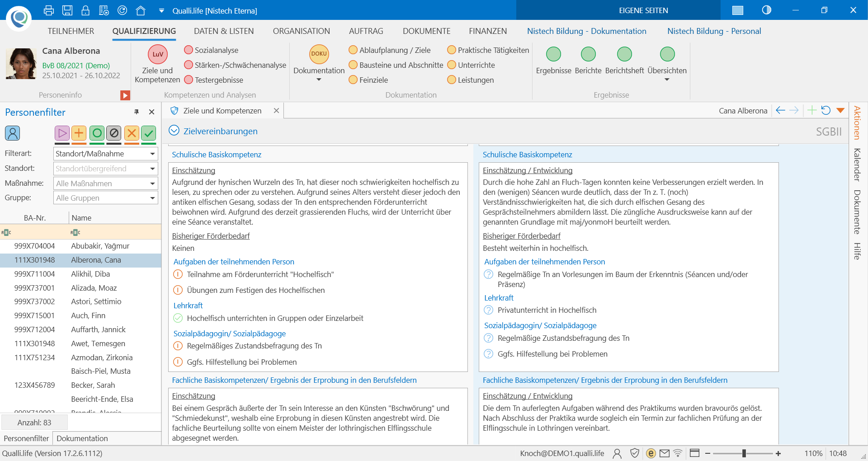This screenshot has width=868, height=461.
Task: Toggle status of Privatunterricht in Hochelfisch
Action: coord(489,310)
